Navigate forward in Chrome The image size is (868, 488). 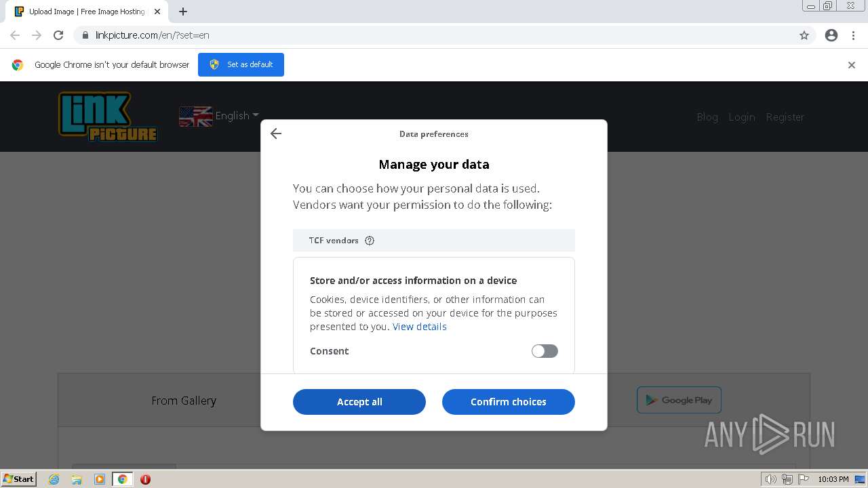pos(37,35)
